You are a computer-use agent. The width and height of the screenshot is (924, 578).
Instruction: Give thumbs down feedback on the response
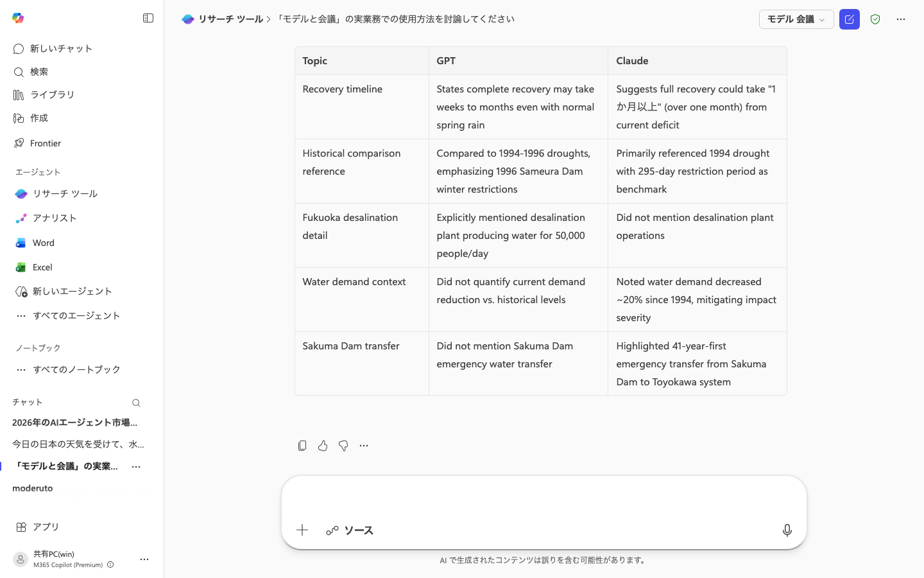(x=343, y=446)
